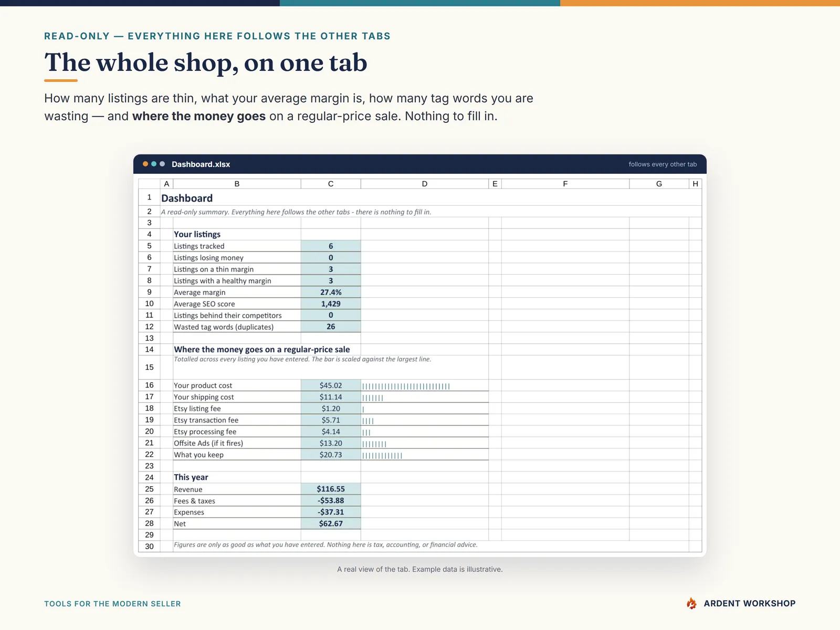
Task: Click the Offsite Ads value $13.20
Action: pyautogui.click(x=331, y=443)
